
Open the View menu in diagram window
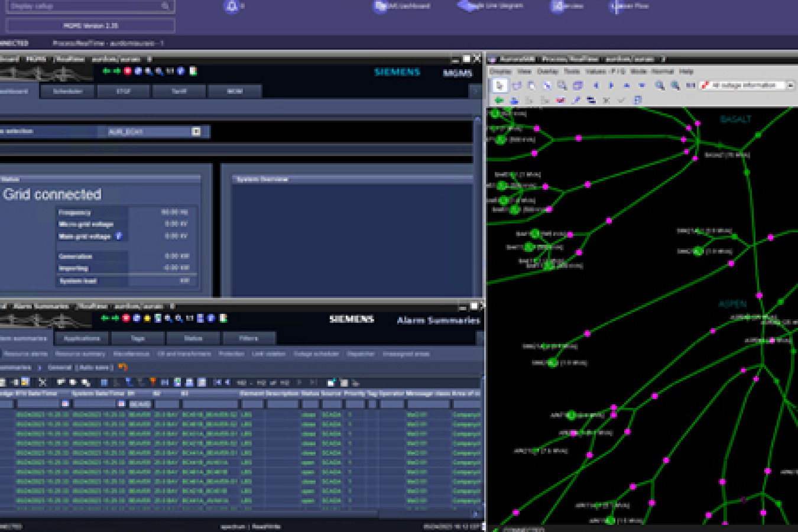point(524,72)
